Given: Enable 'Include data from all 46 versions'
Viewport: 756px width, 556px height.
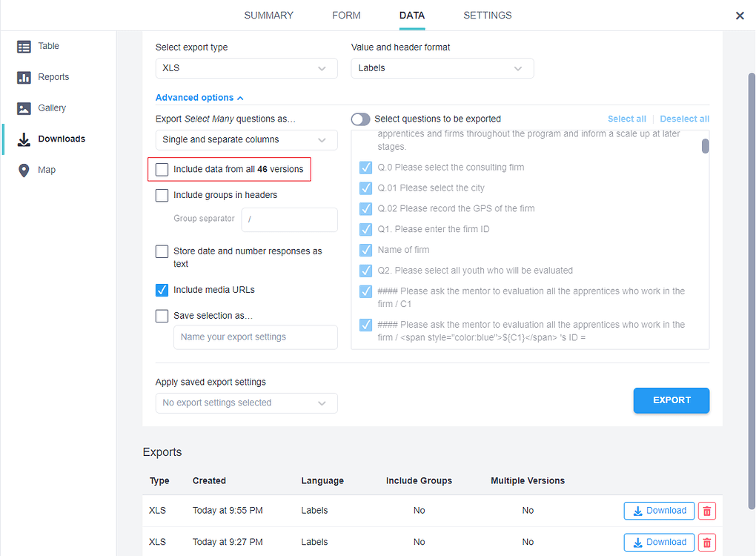Looking at the screenshot, I should pos(162,169).
